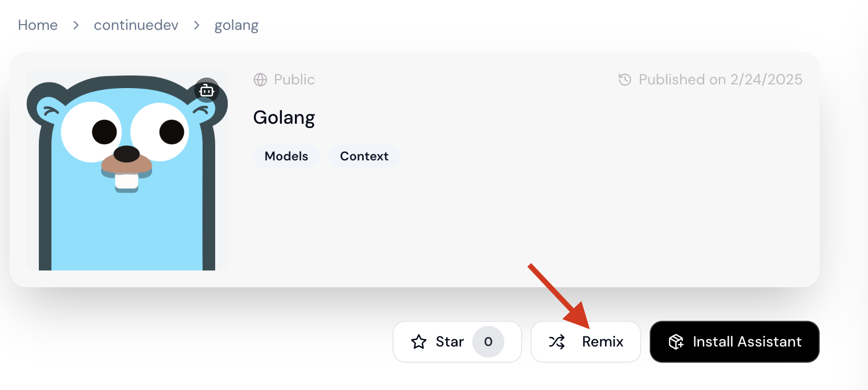Viewport: 868px width, 390px height.
Task: Click the history clock icon beside published date
Action: click(624, 80)
